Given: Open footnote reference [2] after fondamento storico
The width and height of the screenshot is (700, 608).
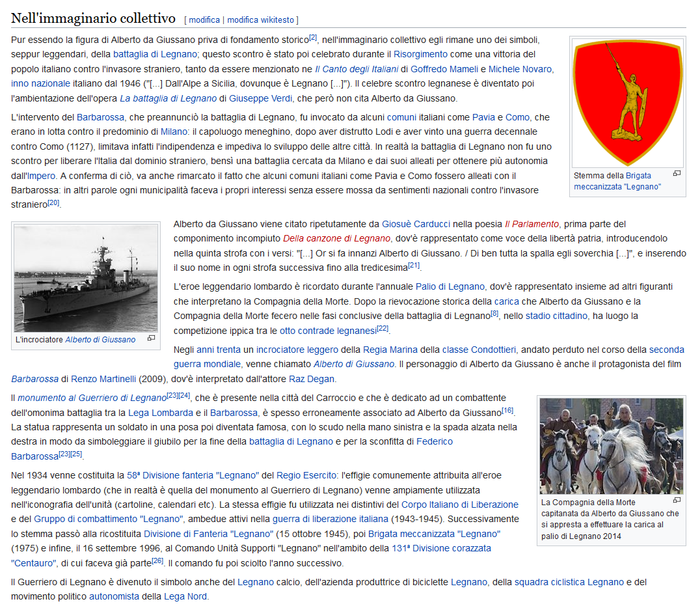Looking at the screenshot, I should point(313,38).
